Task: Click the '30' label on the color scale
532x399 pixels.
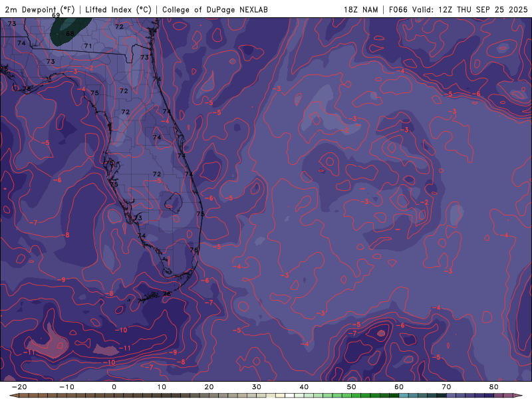Action: pos(257,387)
